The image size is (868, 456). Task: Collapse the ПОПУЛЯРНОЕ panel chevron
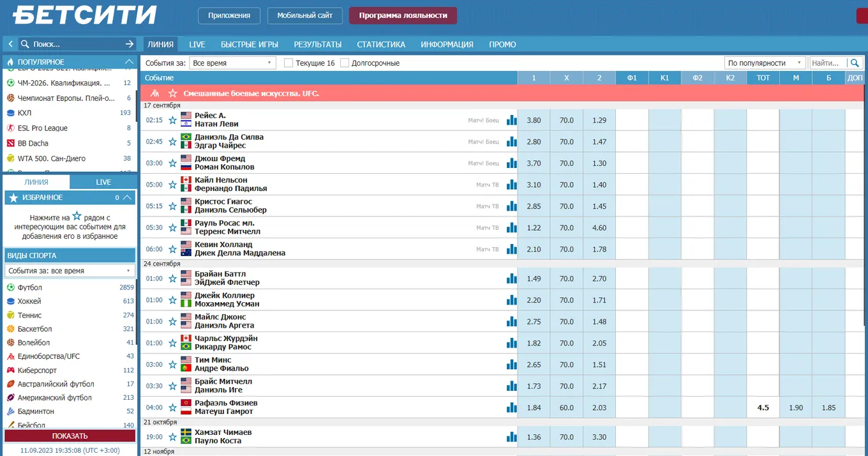pyautogui.click(x=128, y=62)
